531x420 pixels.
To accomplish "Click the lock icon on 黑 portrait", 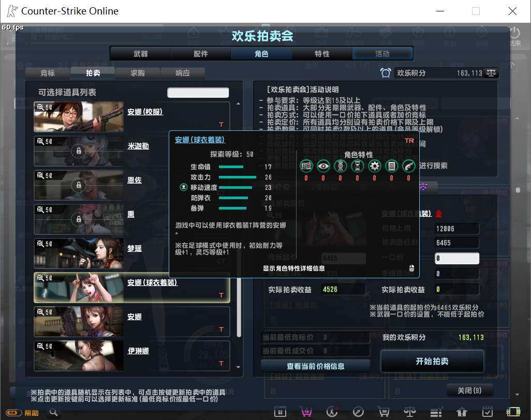I will point(79,219).
